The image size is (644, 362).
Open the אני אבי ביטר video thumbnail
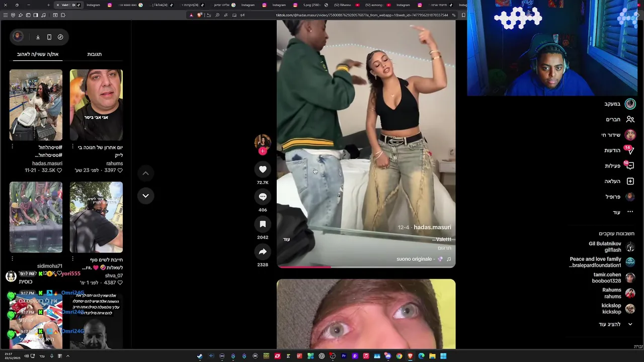click(96, 105)
